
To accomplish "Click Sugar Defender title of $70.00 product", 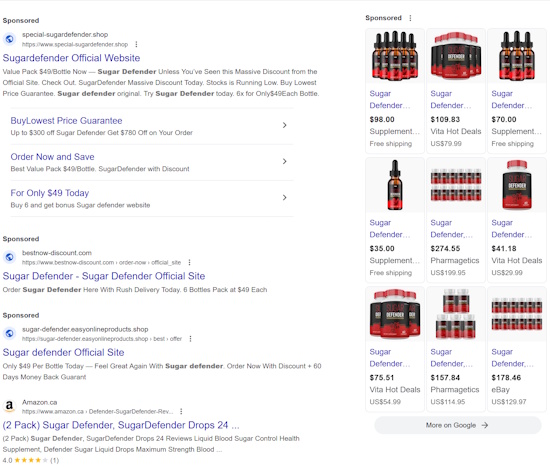I will click(x=511, y=100).
